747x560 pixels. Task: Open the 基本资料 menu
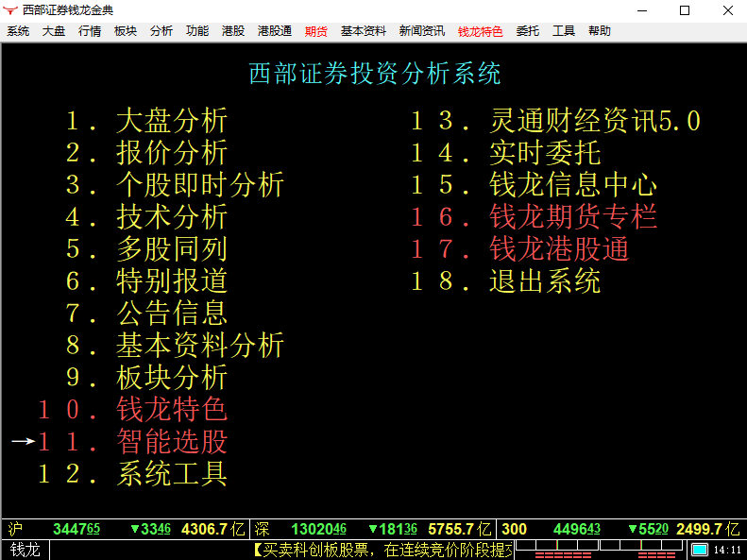coord(363,31)
